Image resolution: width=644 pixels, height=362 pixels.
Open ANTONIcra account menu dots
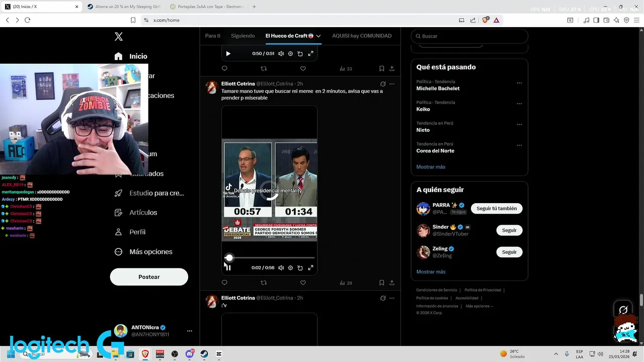click(x=190, y=331)
